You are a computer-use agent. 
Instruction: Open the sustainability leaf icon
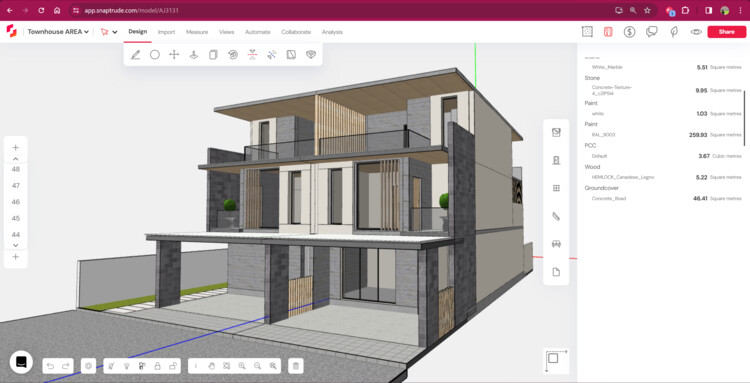674,32
